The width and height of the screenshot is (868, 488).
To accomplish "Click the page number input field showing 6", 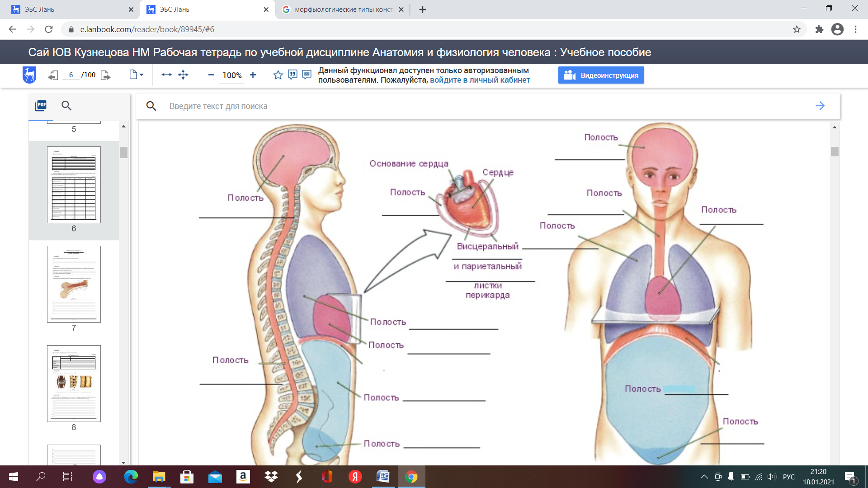I will click(x=71, y=75).
